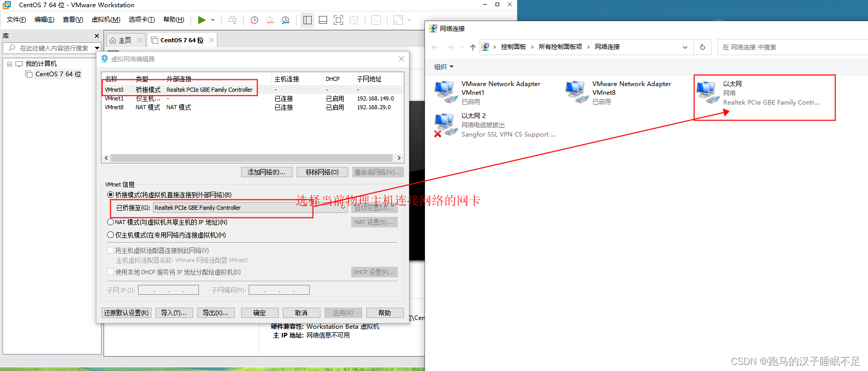The width and height of the screenshot is (868, 371).
Task: Click the Take Snapshot clock icon
Action: [x=254, y=20]
